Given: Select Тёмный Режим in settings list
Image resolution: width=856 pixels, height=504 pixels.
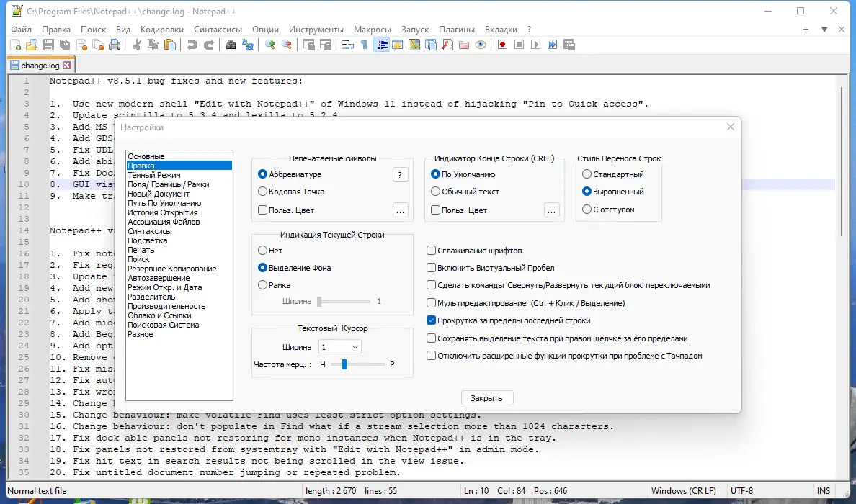Looking at the screenshot, I should pyautogui.click(x=154, y=175).
